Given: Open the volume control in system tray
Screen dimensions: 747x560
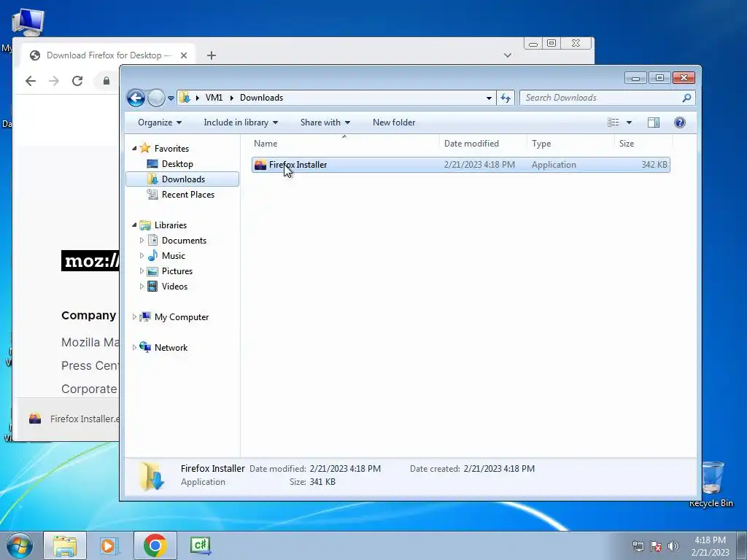Looking at the screenshot, I should (x=673, y=546).
